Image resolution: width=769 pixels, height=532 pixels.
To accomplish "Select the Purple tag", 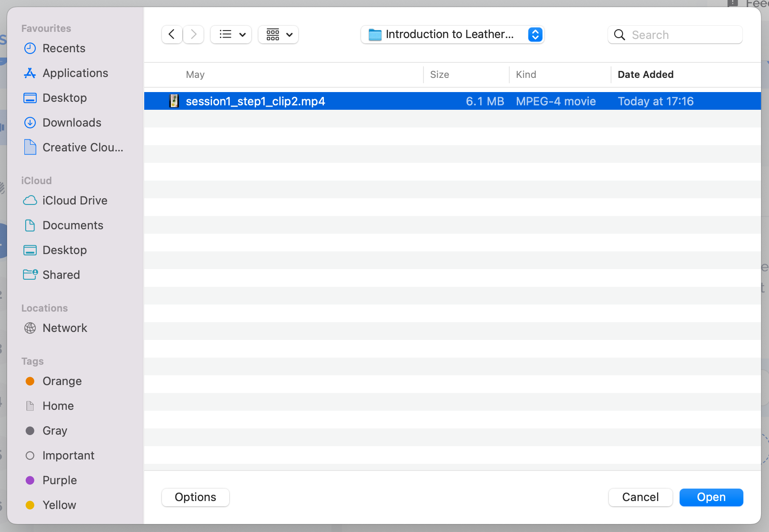I will point(59,480).
